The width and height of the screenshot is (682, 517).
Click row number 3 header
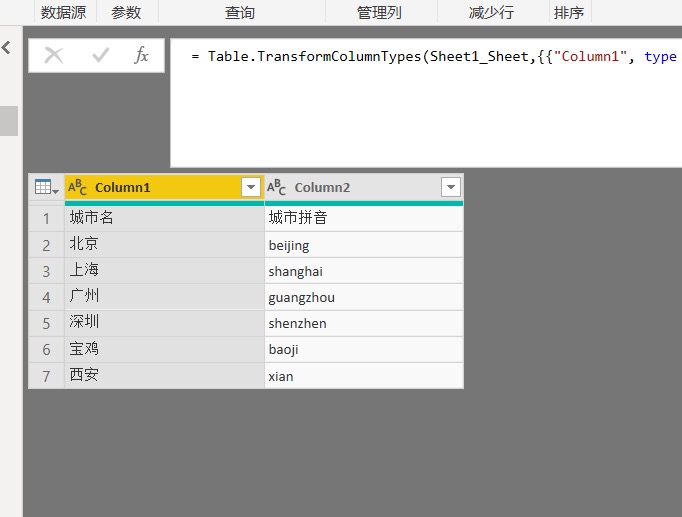(x=47, y=271)
